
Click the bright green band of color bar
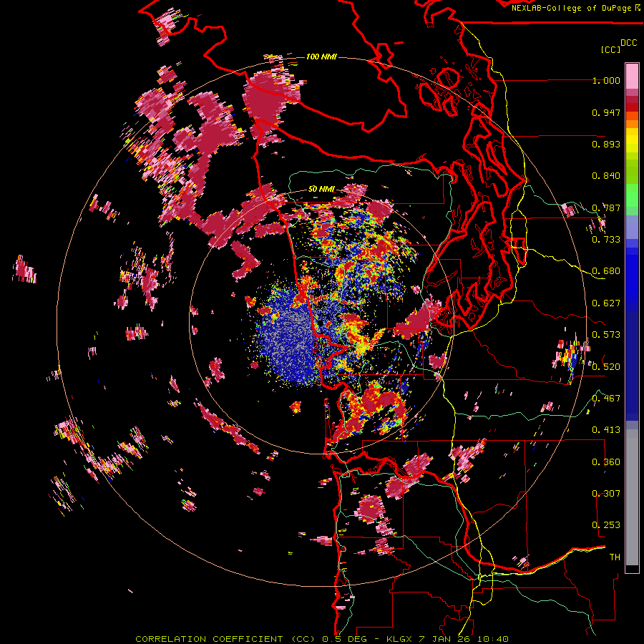click(x=632, y=195)
